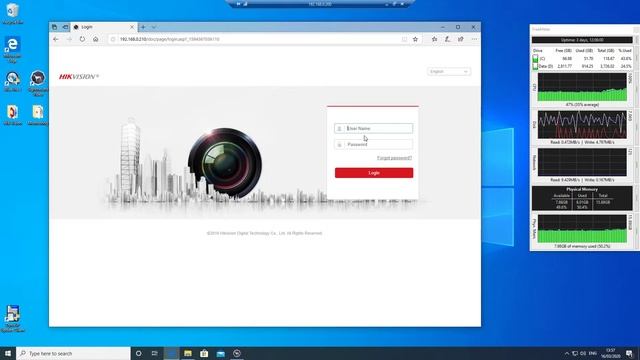Open the Edge settings and more menu
This screenshot has height=360, width=640.
474,39
